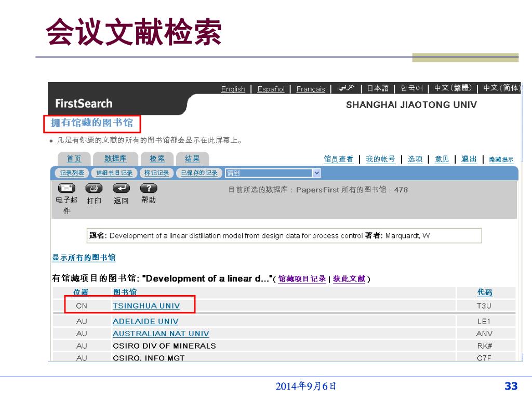Image resolution: width=532 pixels, height=399 pixels.
Task: Click CN location cell for Tsinghua
Action: (82, 305)
